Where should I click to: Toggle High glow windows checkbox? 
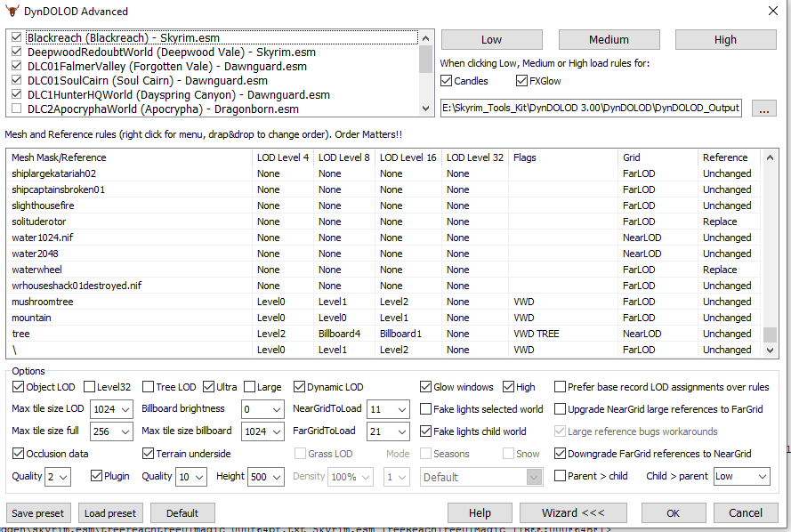point(509,387)
